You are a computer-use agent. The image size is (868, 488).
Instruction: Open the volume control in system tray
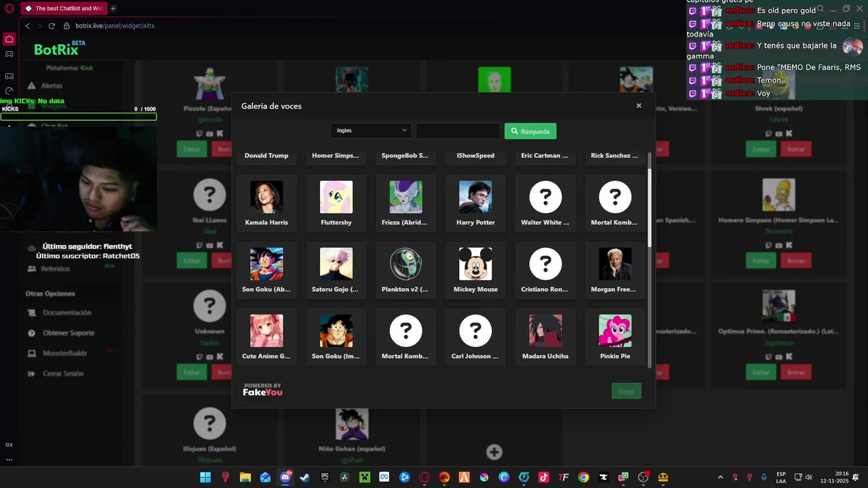pyautogui.click(x=808, y=477)
